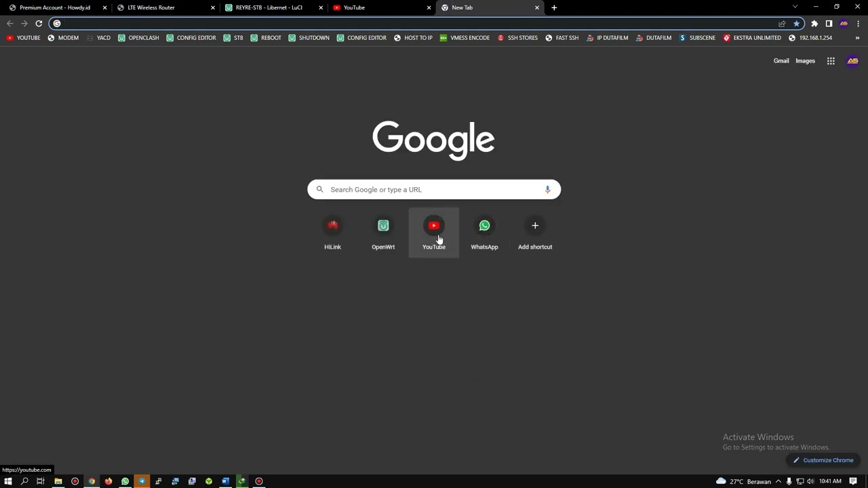The image size is (868, 488).
Task: Open the EKSTRA UNLIMITED bookmark
Action: (x=752, y=38)
